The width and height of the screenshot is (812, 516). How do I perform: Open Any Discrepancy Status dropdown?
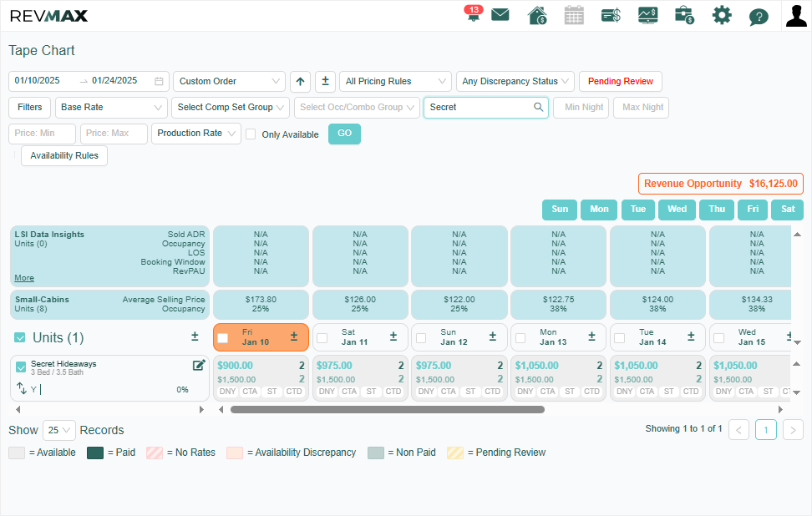coord(515,81)
